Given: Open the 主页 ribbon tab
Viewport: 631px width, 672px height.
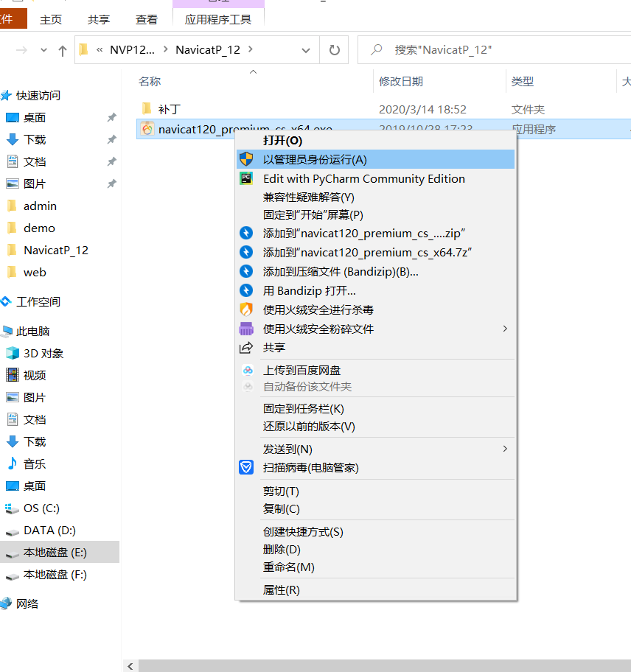Looking at the screenshot, I should coord(51,20).
